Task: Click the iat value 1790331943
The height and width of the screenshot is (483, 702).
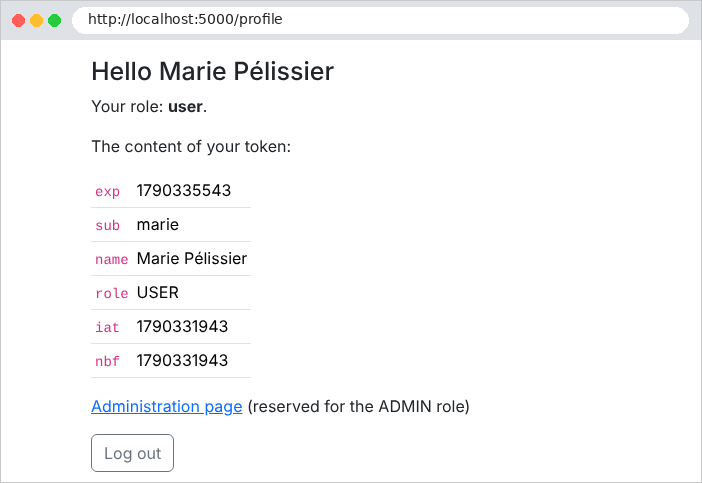Action: click(182, 327)
